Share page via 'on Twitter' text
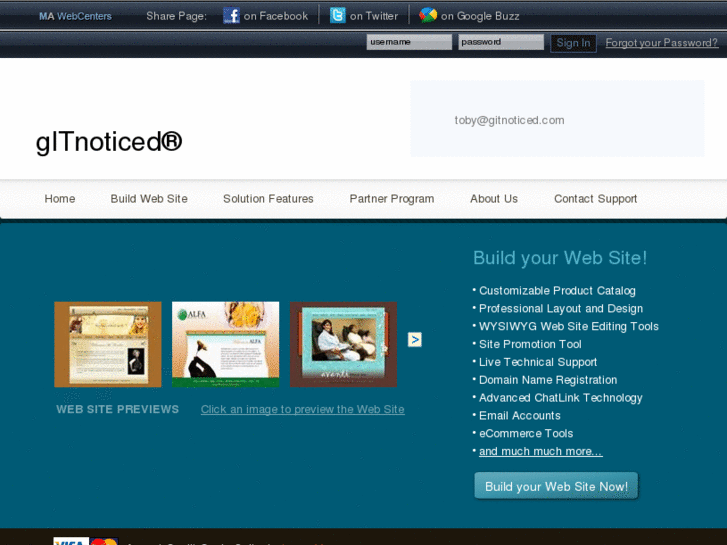This screenshot has width=727, height=545. point(374,16)
